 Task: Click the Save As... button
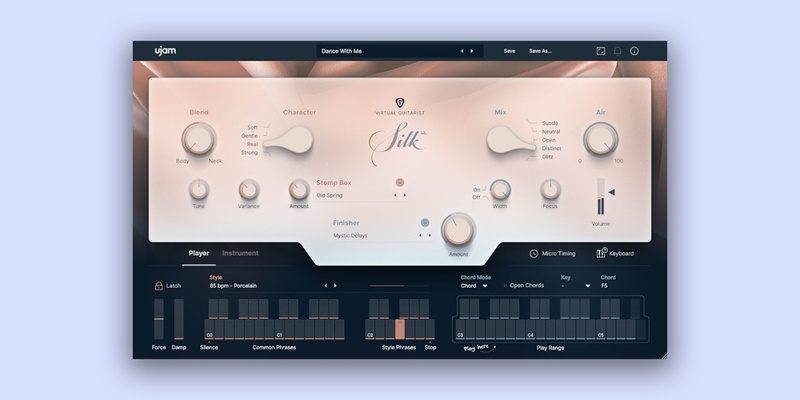click(x=540, y=51)
